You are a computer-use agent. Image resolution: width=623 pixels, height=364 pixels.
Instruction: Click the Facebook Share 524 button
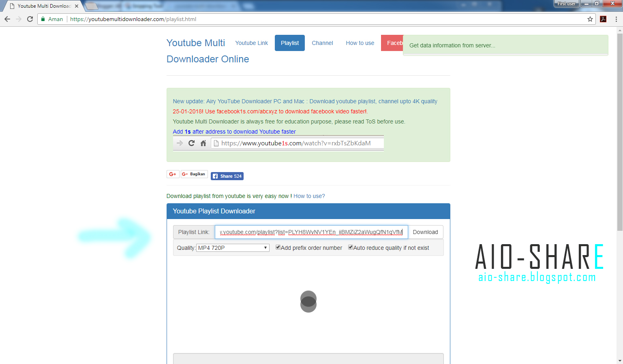[x=227, y=176]
